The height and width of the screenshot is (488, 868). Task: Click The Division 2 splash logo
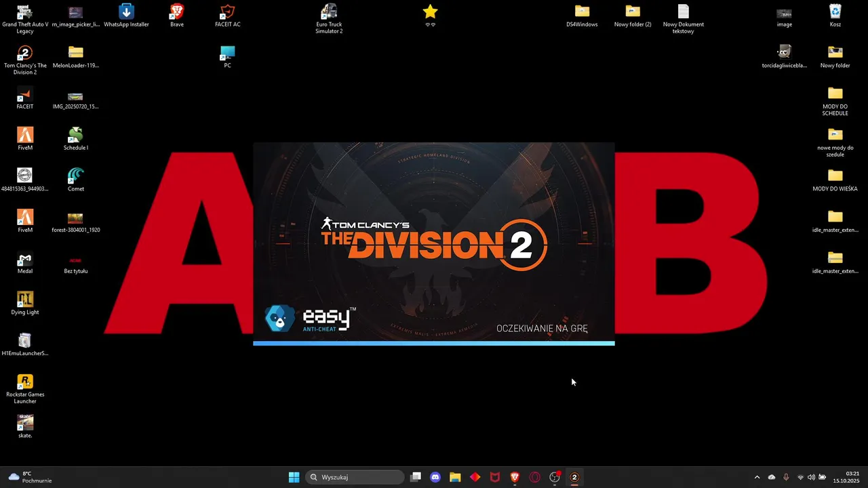[434, 244]
